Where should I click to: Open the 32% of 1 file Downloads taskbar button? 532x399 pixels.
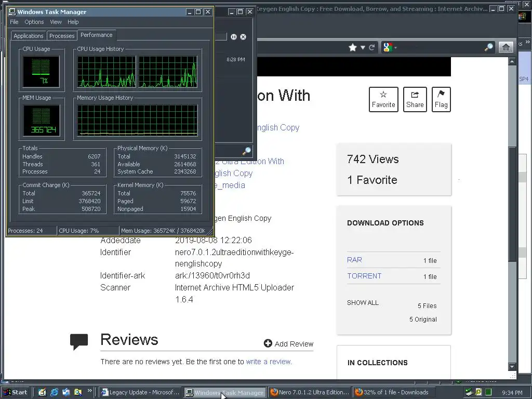pyautogui.click(x=394, y=392)
